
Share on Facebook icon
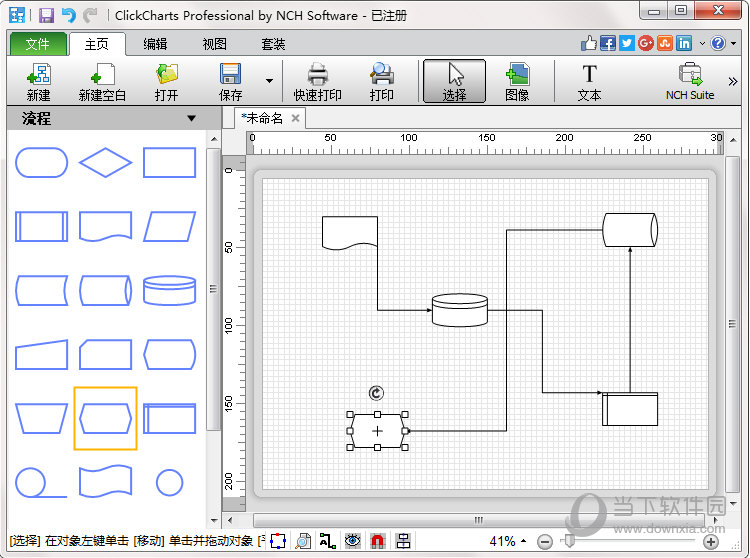point(607,44)
